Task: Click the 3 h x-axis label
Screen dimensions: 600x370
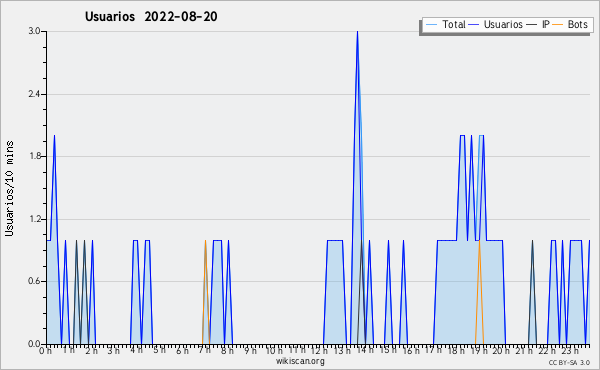Action: tap(114, 350)
